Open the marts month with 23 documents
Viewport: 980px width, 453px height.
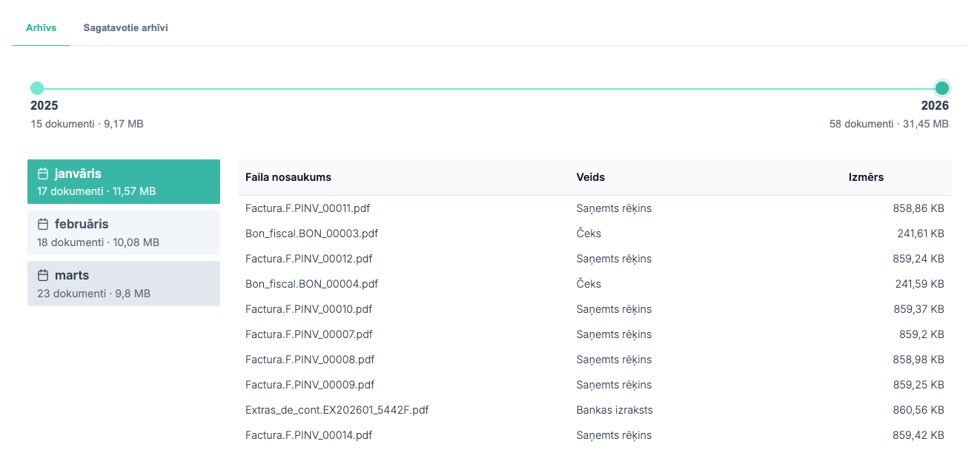[124, 284]
